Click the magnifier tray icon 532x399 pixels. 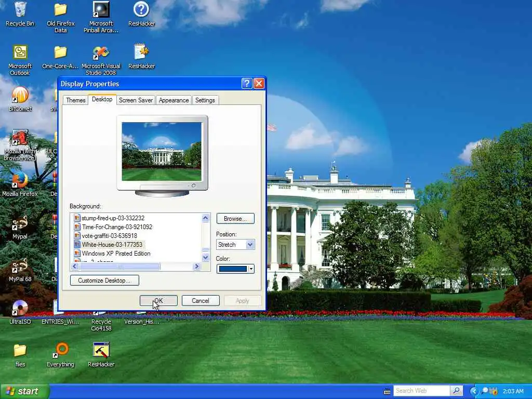pos(485,391)
